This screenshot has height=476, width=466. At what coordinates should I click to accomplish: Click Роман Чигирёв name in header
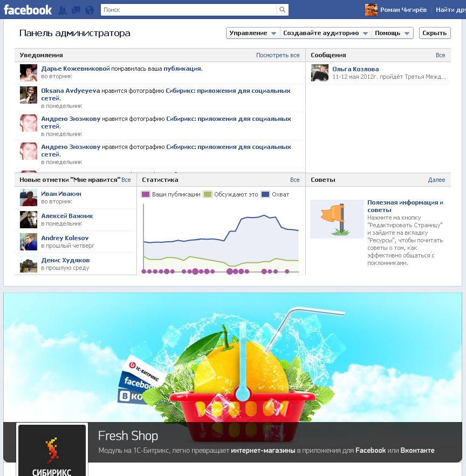[403, 10]
